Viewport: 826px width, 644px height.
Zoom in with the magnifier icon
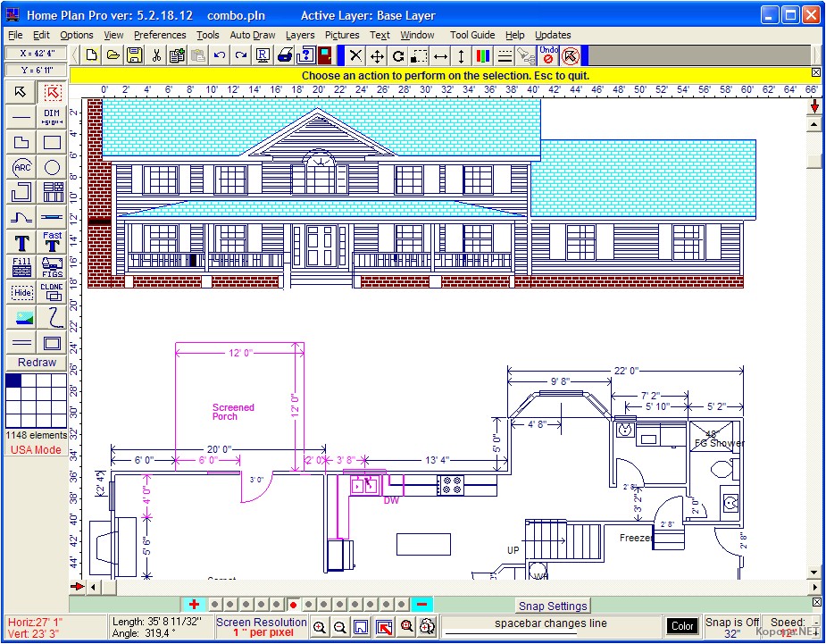(319, 627)
